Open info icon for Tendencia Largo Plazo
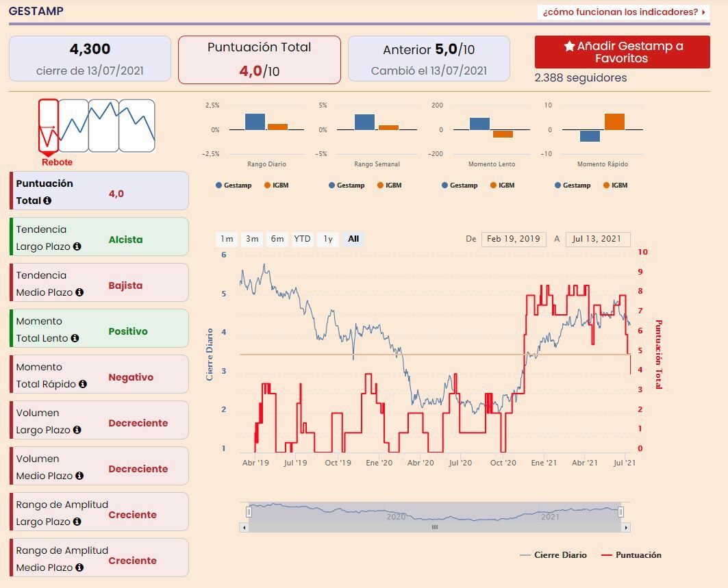Screen dimensions: 728x588 pos(77,246)
